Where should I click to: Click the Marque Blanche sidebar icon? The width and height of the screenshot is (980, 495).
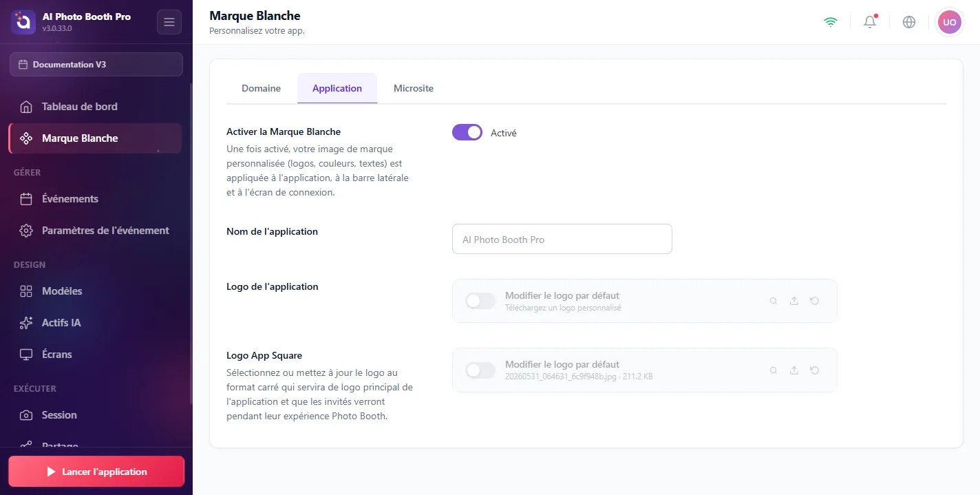(x=26, y=138)
